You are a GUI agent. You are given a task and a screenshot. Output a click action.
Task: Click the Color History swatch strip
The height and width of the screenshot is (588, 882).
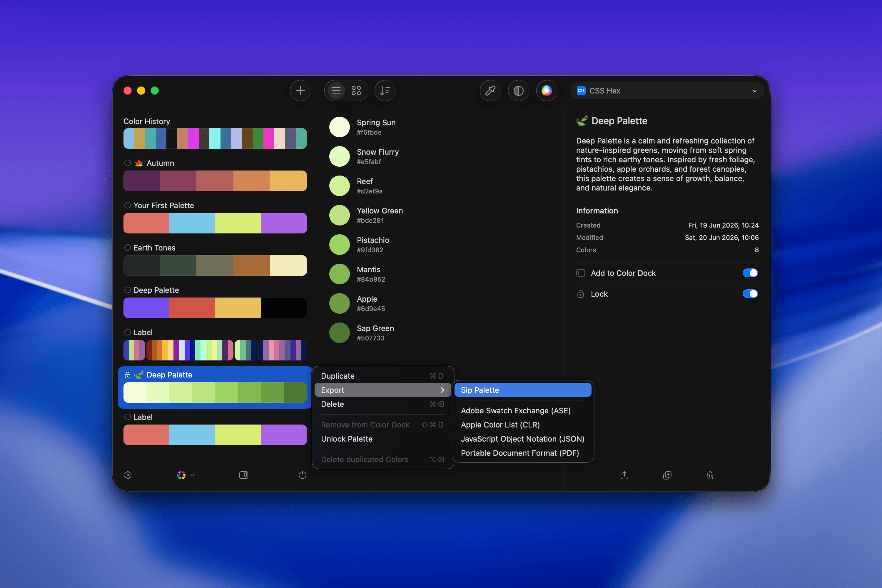pos(215,138)
